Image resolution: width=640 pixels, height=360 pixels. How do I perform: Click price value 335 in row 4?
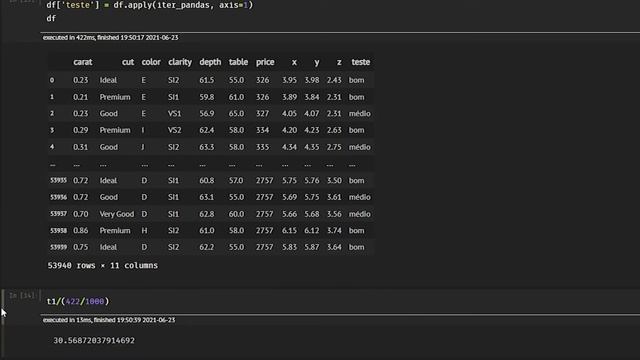(x=262, y=147)
